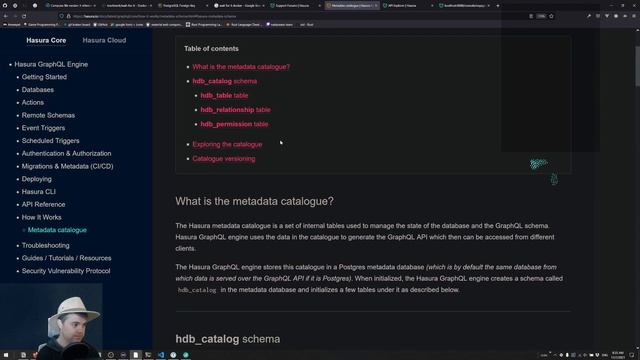Switch to the Support Forums Hasura tab

pos(296,6)
